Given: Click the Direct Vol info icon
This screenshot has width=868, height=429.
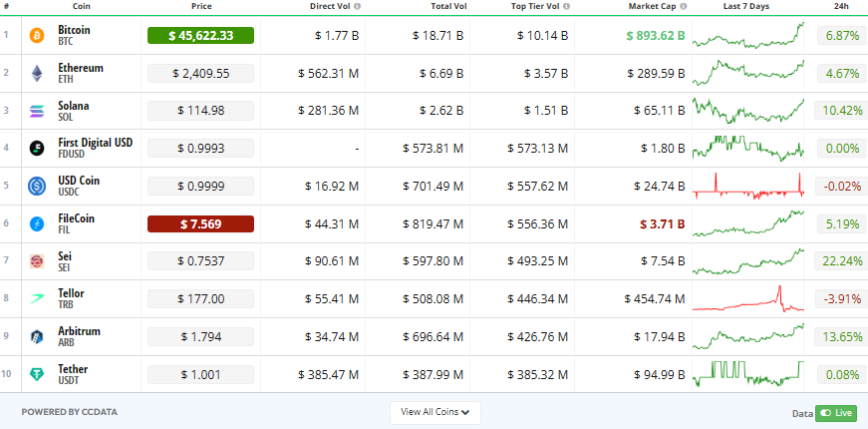Looking at the screenshot, I should coord(357,7).
